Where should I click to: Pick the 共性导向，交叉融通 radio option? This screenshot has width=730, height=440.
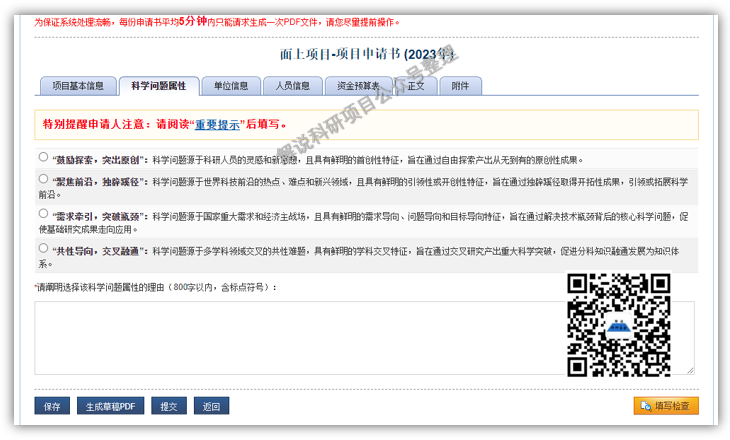(x=43, y=247)
